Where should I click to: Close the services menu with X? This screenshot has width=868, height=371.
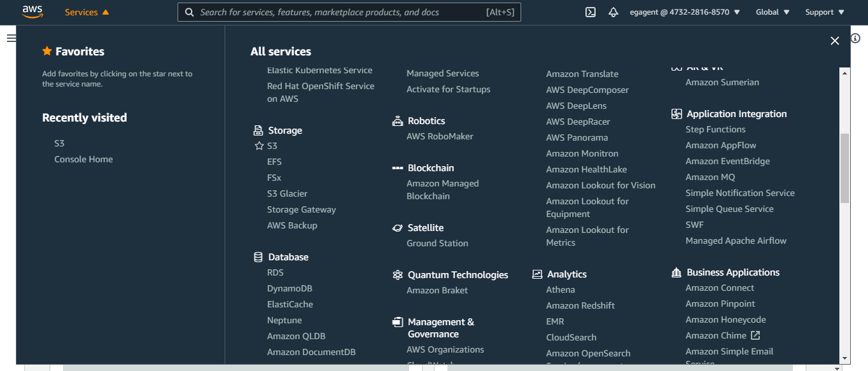tap(835, 41)
